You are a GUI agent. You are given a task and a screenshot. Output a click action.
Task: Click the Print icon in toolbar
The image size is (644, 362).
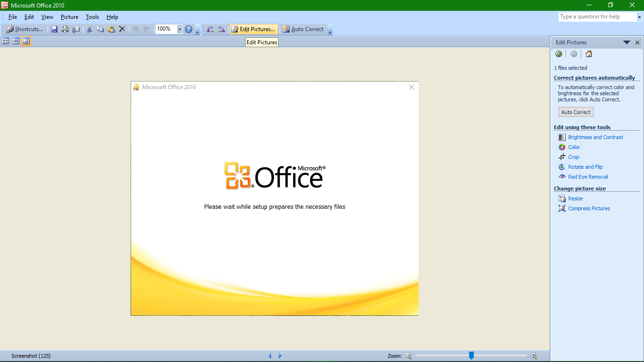(x=65, y=29)
